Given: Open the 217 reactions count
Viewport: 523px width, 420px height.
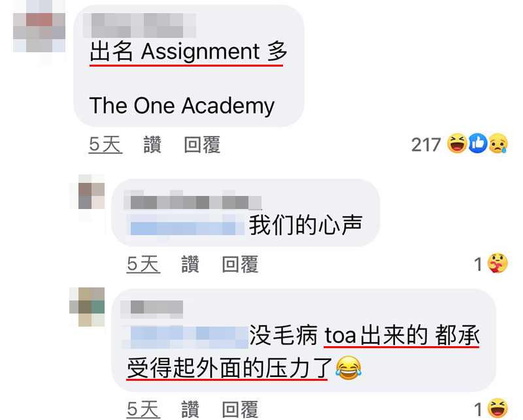Looking at the screenshot, I should 426,144.
